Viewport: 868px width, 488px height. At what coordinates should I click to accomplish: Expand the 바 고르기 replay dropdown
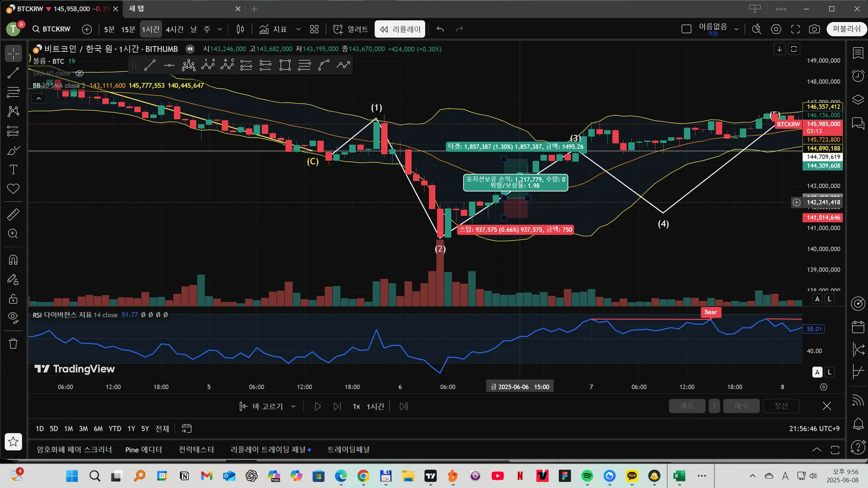click(293, 406)
